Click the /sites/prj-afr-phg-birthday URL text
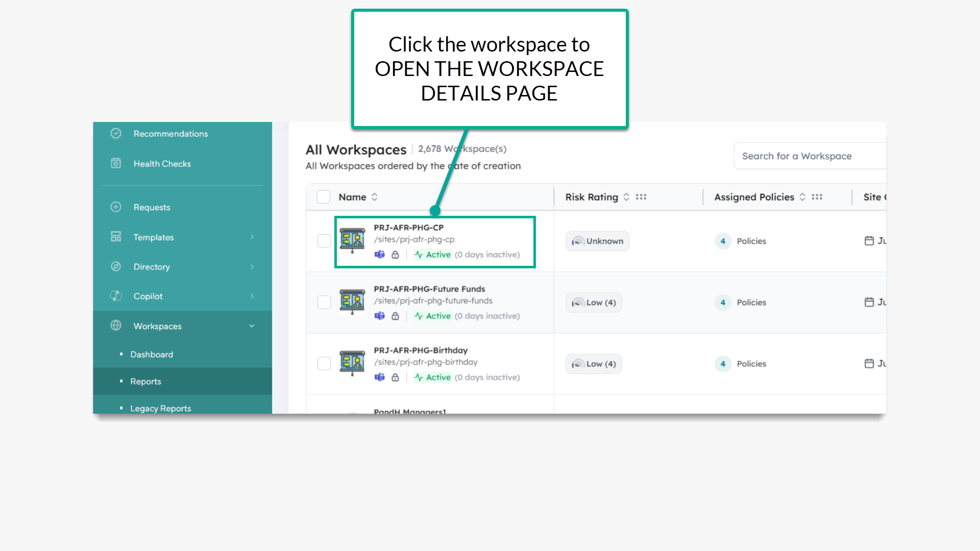980x551 pixels. click(x=426, y=362)
